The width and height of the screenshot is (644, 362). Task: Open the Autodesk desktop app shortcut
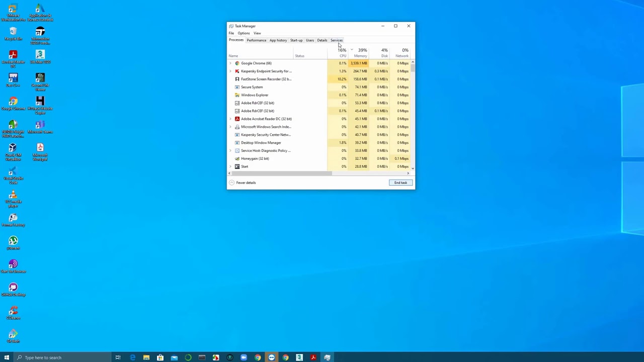pyautogui.click(x=40, y=12)
